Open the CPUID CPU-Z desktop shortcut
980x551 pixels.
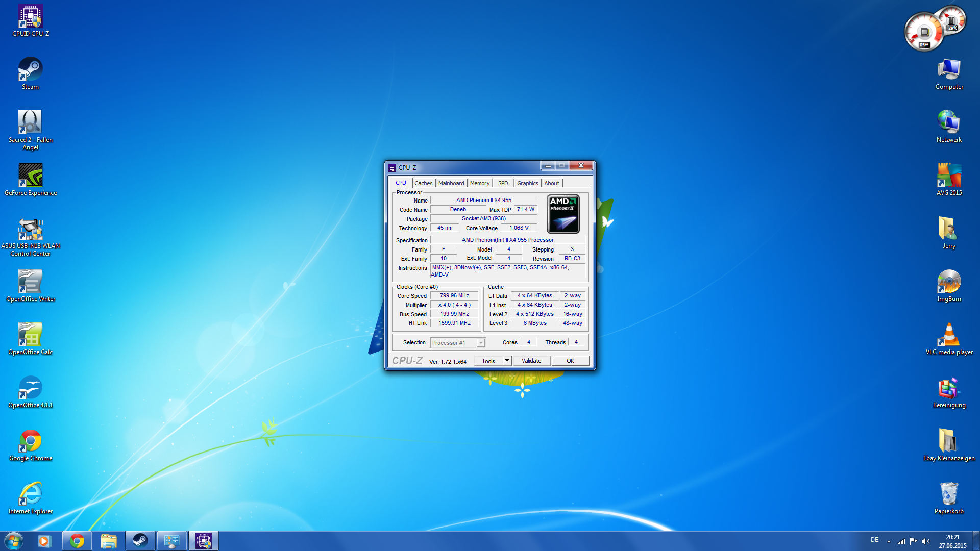pyautogui.click(x=30, y=17)
